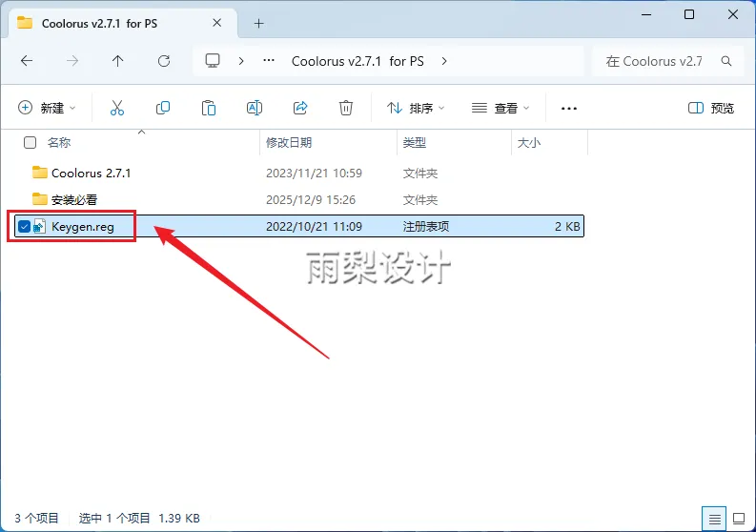Click the Paste clipboard icon
This screenshot has width=756, height=532.
pos(208,108)
